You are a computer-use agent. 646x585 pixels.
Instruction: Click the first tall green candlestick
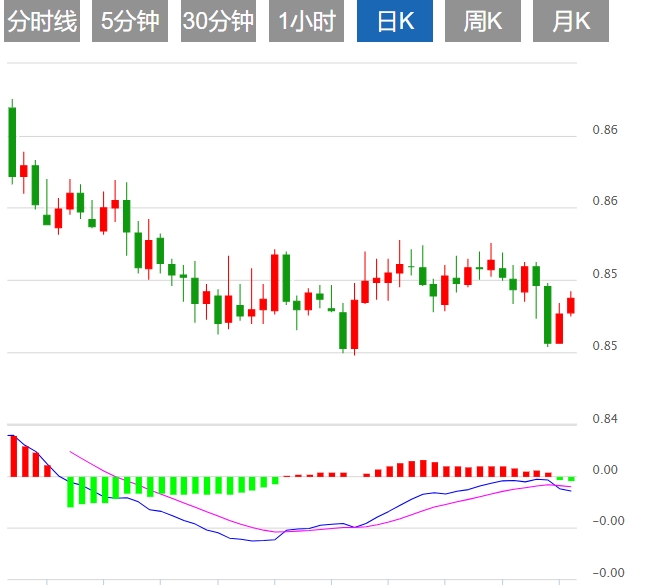click(x=12, y=142)
